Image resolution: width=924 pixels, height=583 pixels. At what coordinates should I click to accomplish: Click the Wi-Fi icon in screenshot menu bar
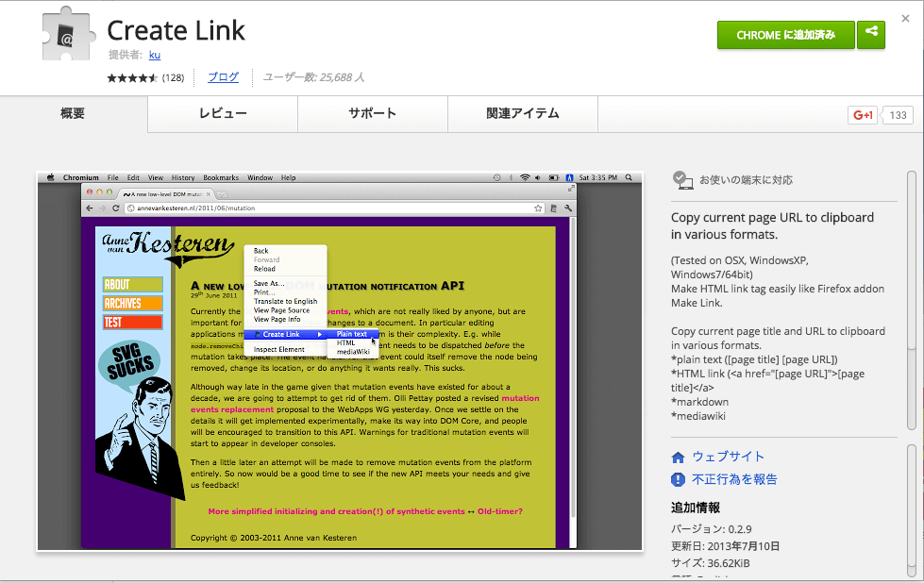click(x=525, y=177)
